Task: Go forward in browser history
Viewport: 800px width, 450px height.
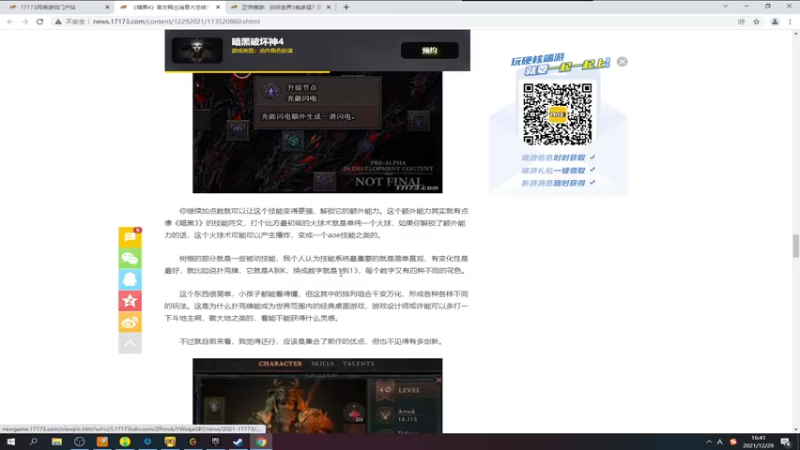Action: [24, 21]
